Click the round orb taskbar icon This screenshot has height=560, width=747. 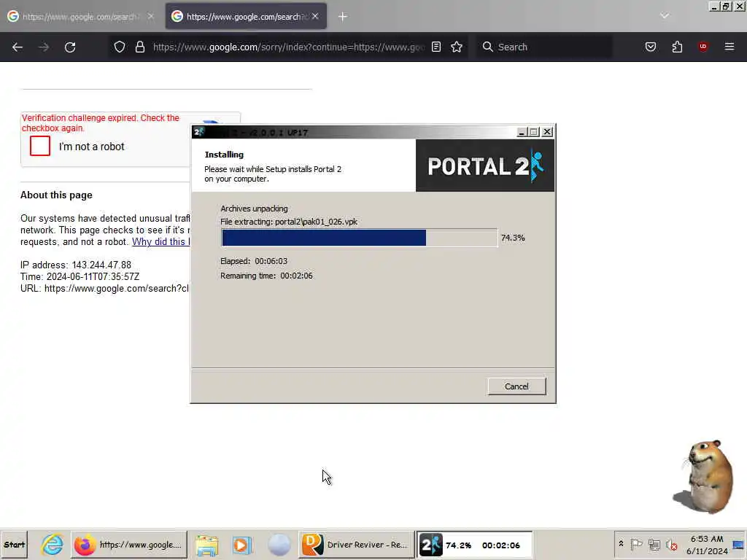tap(279, 545)
